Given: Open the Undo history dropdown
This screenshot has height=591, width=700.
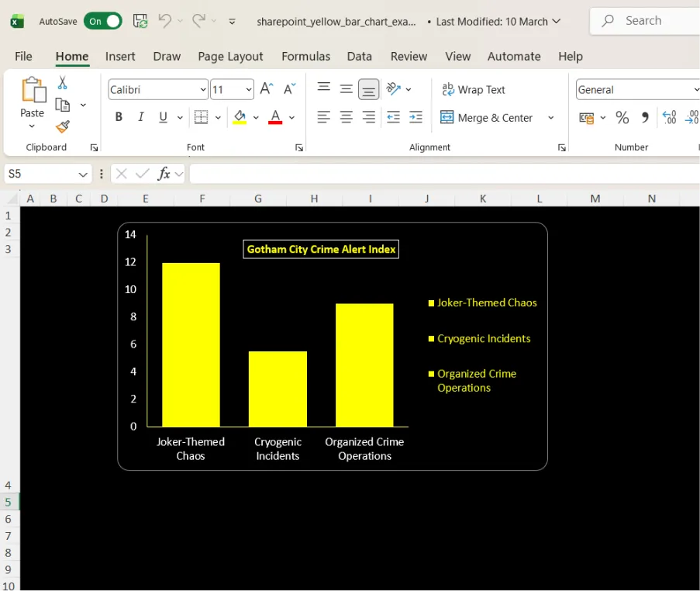Looking at the screenshot, I should click(180, 20).
